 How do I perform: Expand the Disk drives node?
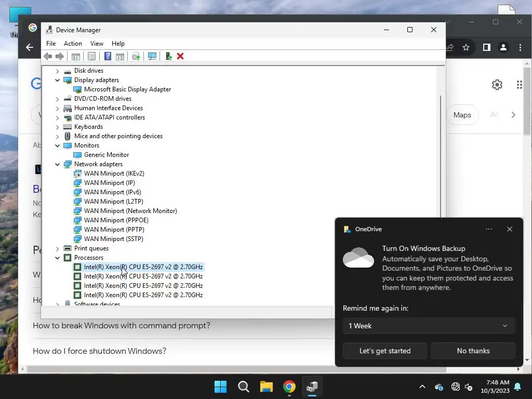pyautogui.click(x=57, y=71)
